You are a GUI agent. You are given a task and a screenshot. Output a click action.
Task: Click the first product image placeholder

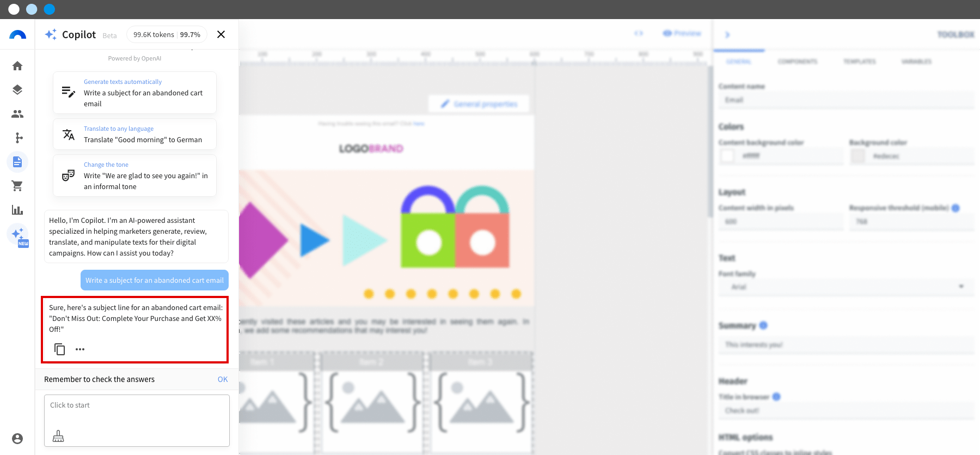275,403
